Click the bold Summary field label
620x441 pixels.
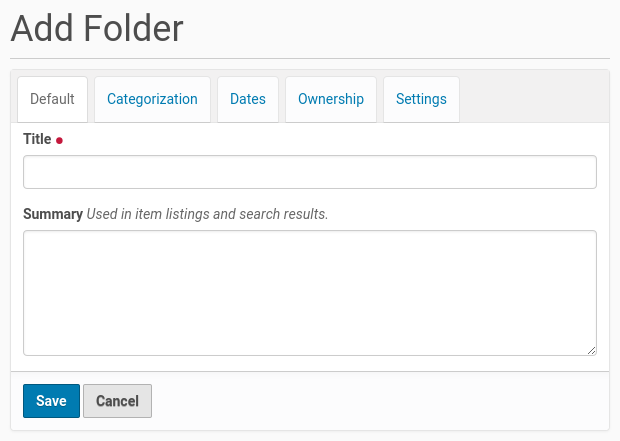(x=53, y=214)
